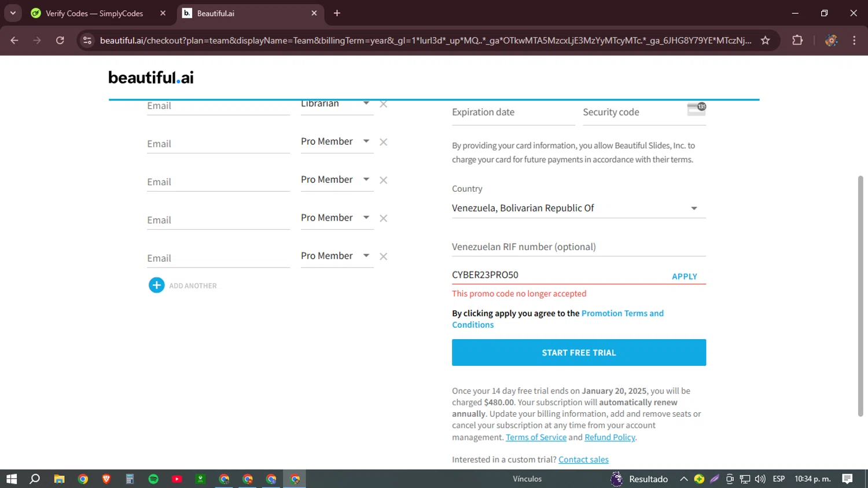This screenshot has width=868, height=488.
Task: Open the browser extensions puzzle icon
Action: pos(797,40)
